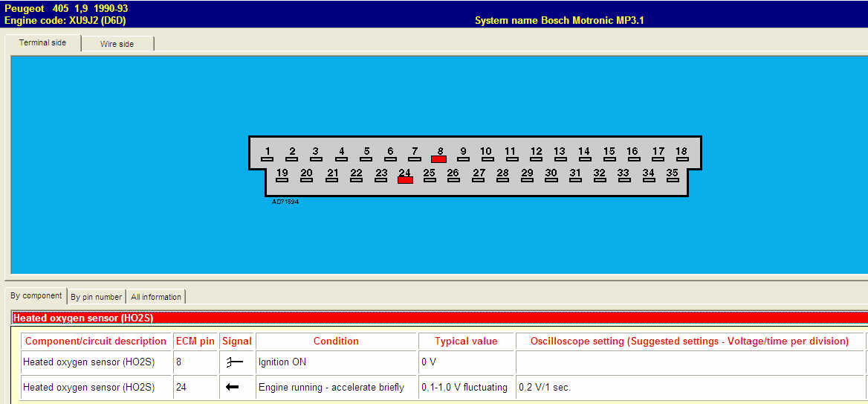868x404 pixels.
Task: Select 'Engine running - accelerate briefly' cell
Action: 336,388
